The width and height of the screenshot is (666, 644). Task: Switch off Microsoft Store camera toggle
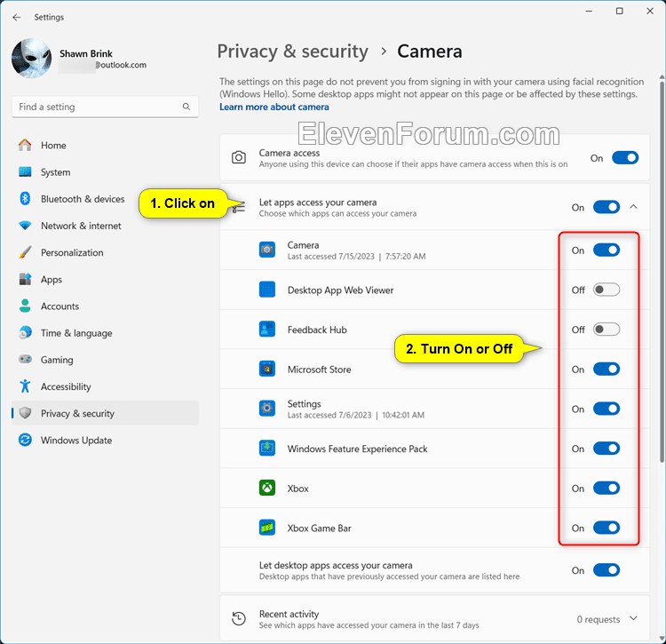[607, 370]
